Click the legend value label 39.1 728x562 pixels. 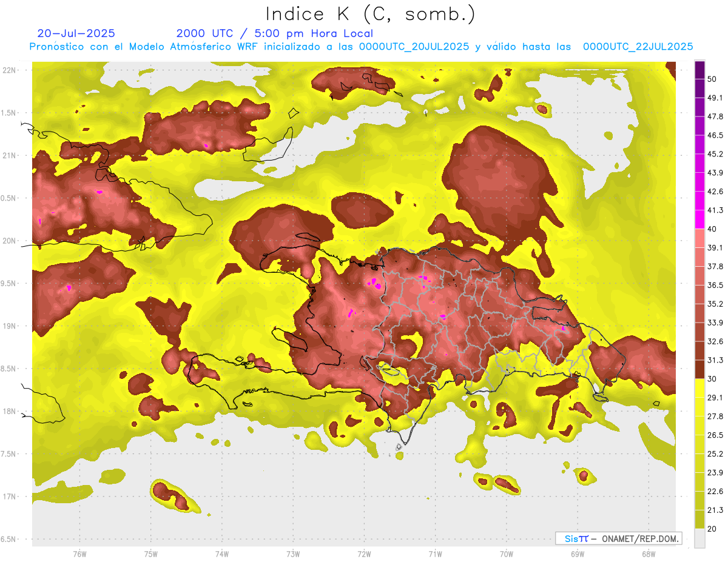[x=715, y=248]
